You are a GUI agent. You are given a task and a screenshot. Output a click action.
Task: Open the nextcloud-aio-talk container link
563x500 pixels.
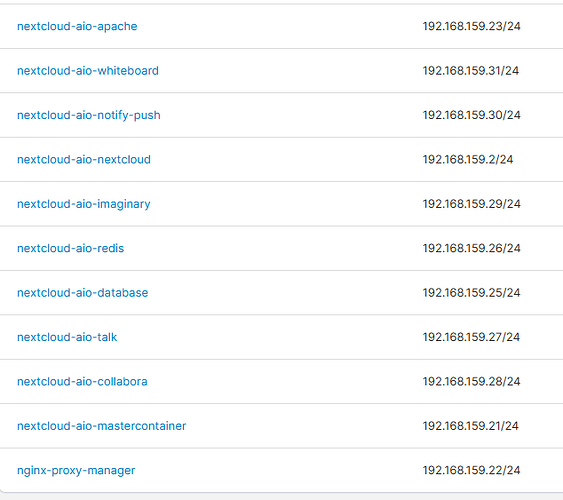point(67,337)
